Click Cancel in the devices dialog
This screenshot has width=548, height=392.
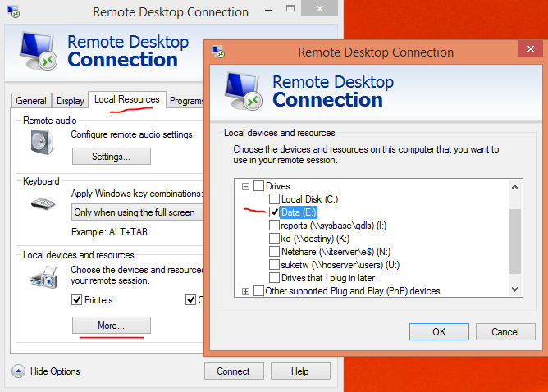coord(505,331)
